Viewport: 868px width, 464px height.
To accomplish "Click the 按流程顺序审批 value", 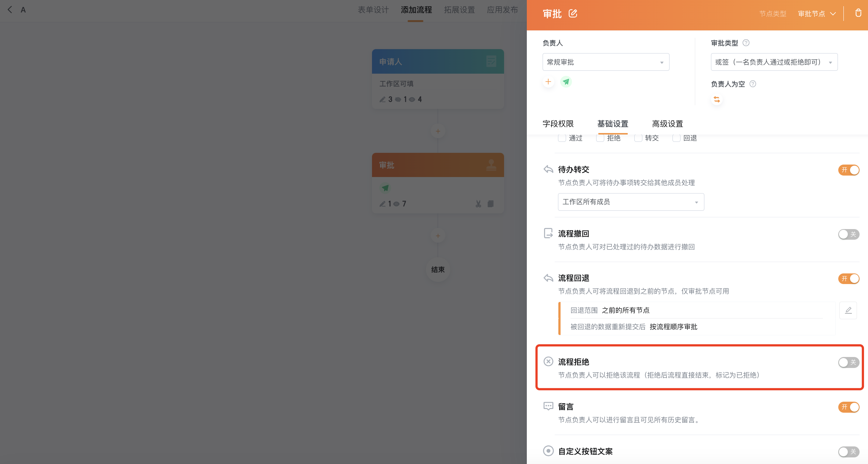I will 673,327.
